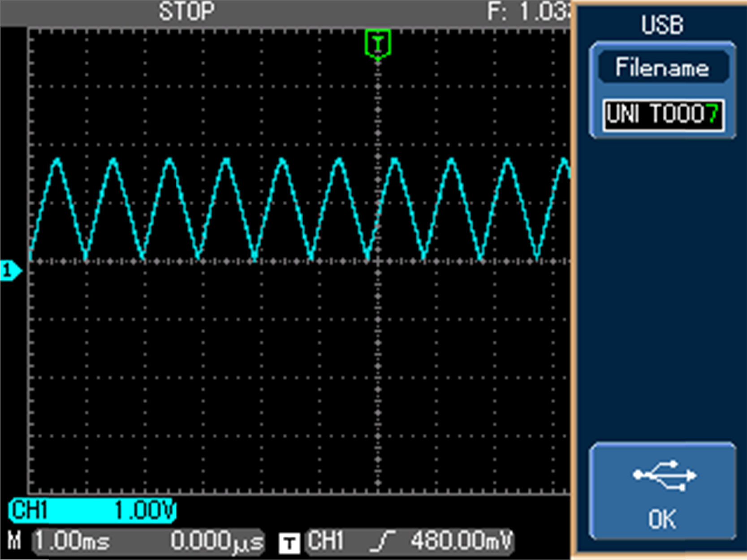The height and width of the screenshot is (560, 747).
Task: Click the F: frequency counter readout
Action: click(x=529, y=12)
